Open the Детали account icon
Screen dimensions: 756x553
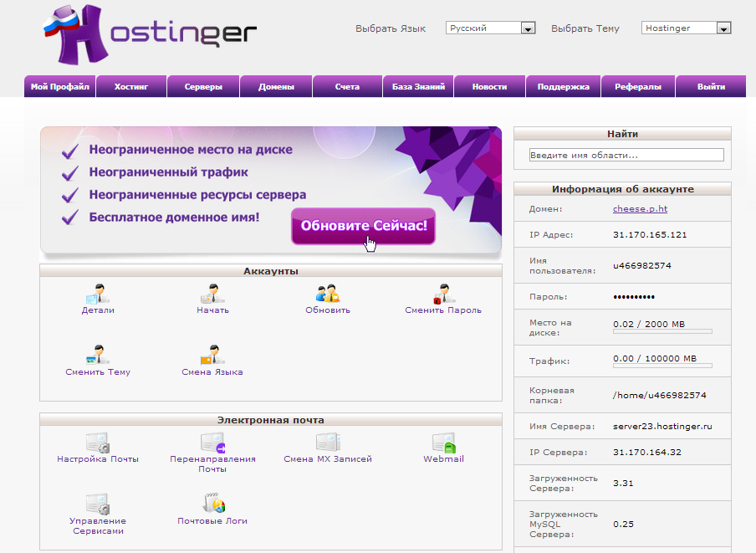tap(99, 294)
